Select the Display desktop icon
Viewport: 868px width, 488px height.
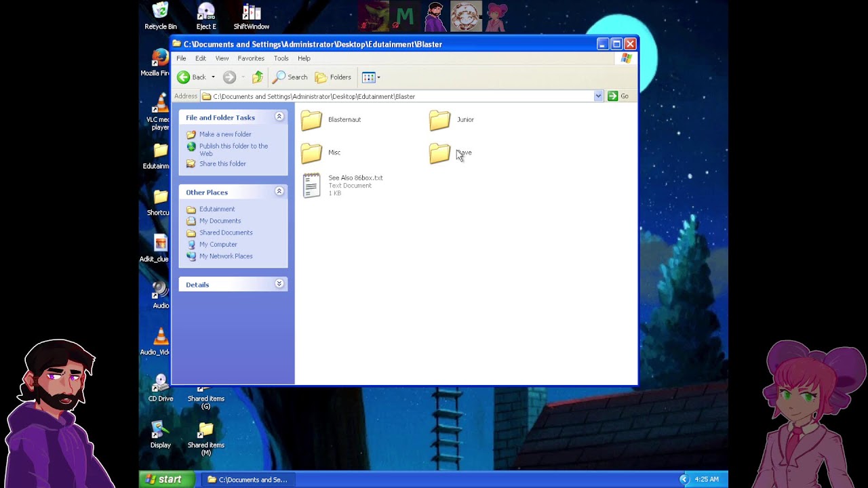click(161, 434)
